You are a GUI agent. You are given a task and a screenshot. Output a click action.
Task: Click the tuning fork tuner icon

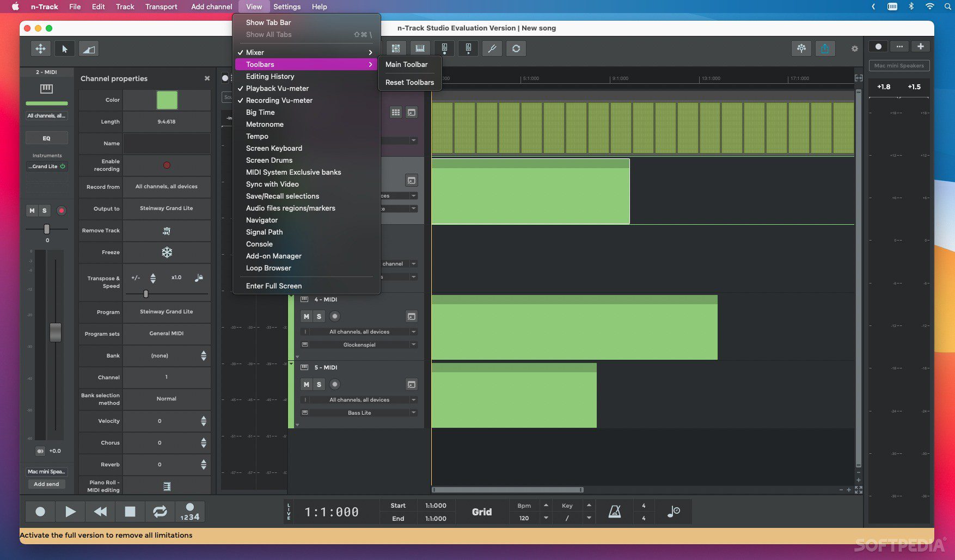point(492,48)
